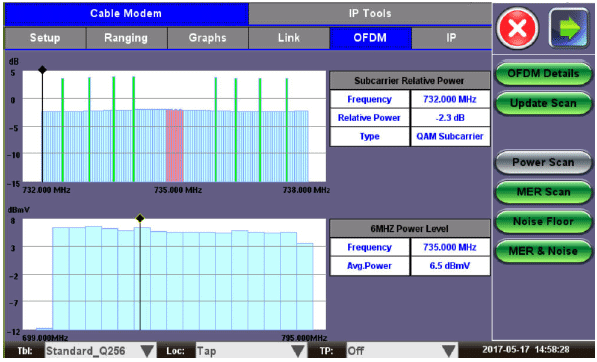Select the Power Scan button
Image resolution: width=597 pixels, height=362 pixels.
(x=543, y=163)
